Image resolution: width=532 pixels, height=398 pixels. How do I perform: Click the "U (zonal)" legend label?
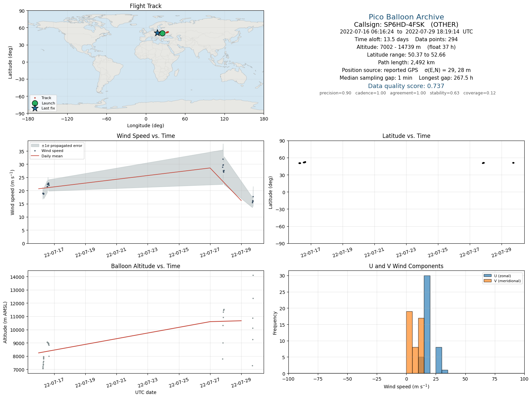503,276
